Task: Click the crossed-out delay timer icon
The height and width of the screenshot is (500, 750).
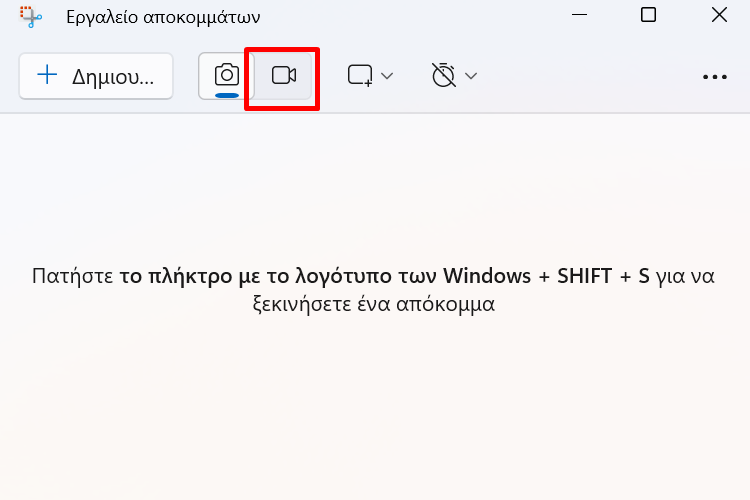Action: [x=443, y=75]
